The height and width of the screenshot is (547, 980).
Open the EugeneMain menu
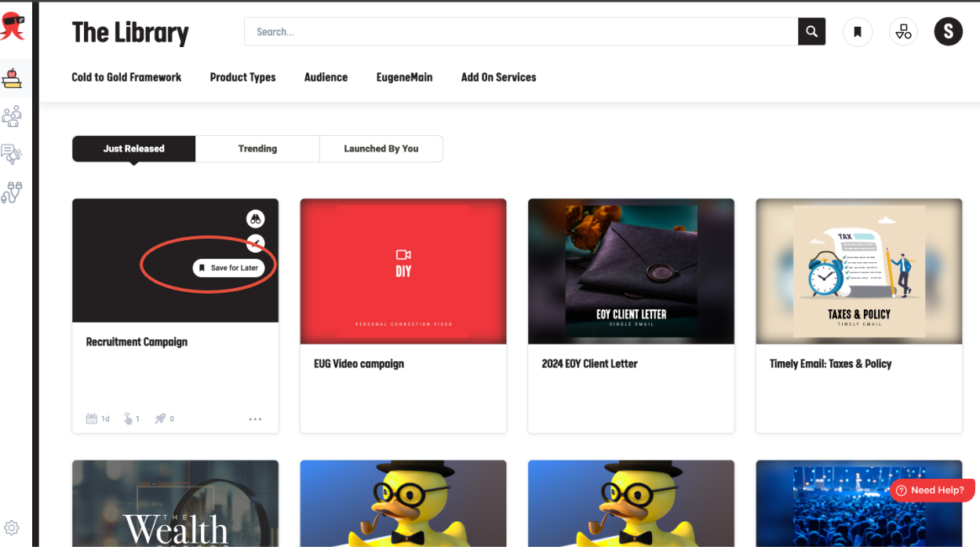click(404, 77)
